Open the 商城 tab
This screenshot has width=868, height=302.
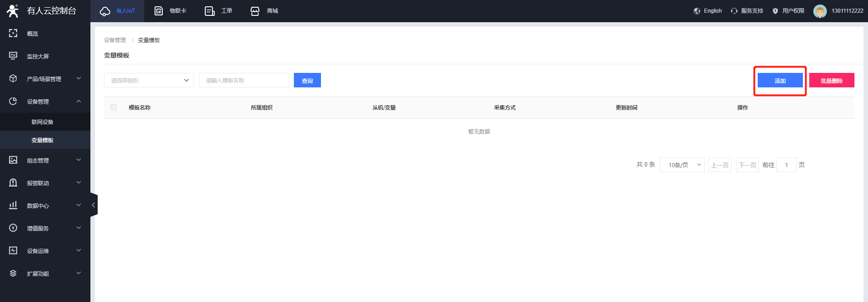pos(264,11)
